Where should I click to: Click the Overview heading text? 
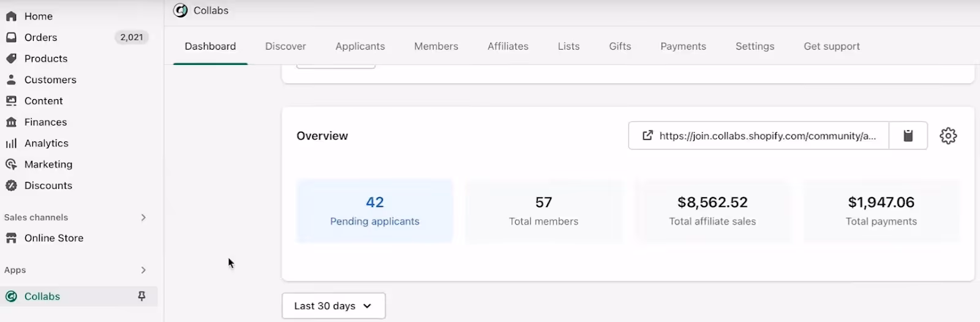click(322, 136)
